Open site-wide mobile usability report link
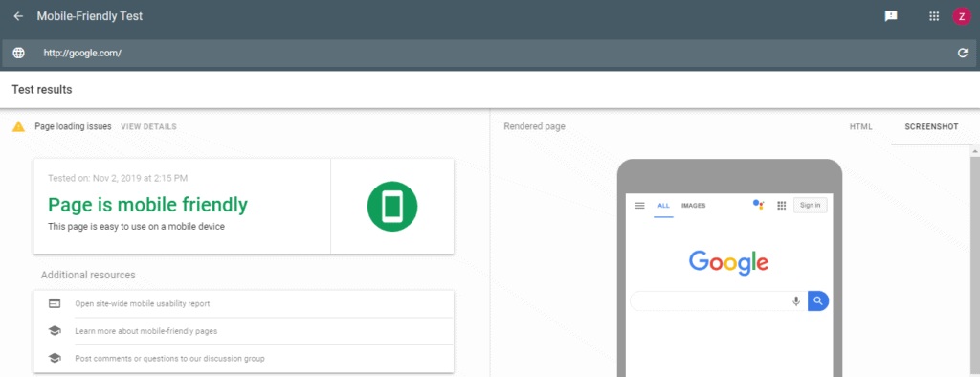The image size is (980, 377). (143, 304)
